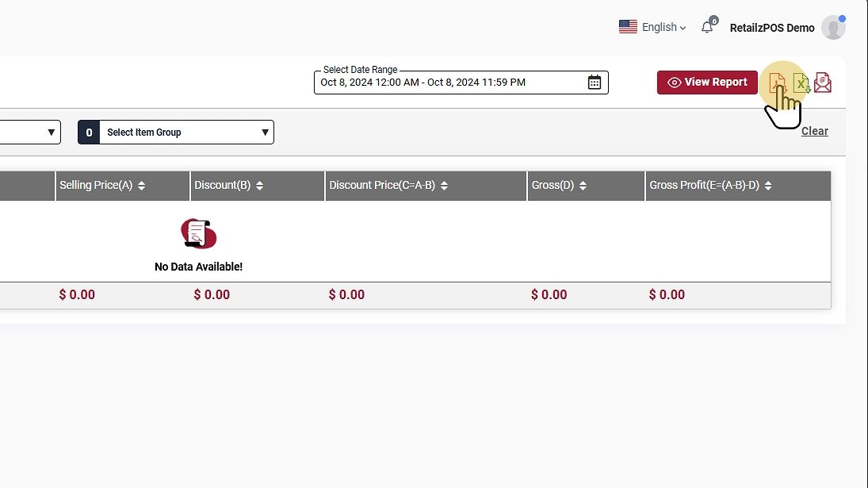Viewport: 868px width, 488px height.
Task: Open the notifications bell
Action: coord(707,27)
